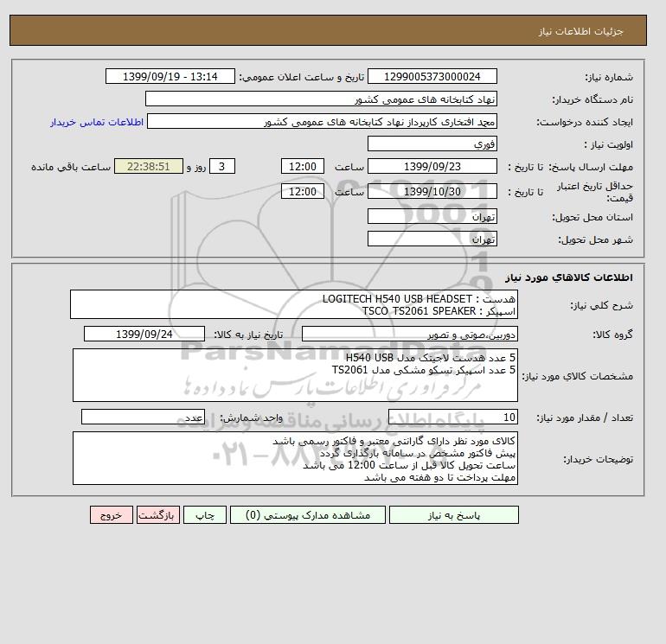Click the نام دستگاه خریدار label
The image size is (666, 644).
[x=592, y=99]
